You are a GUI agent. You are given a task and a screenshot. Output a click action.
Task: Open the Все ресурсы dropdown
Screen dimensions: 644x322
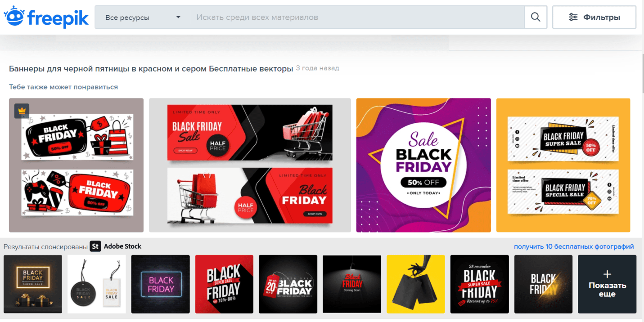pyautogui.click(x=143, y=18)
